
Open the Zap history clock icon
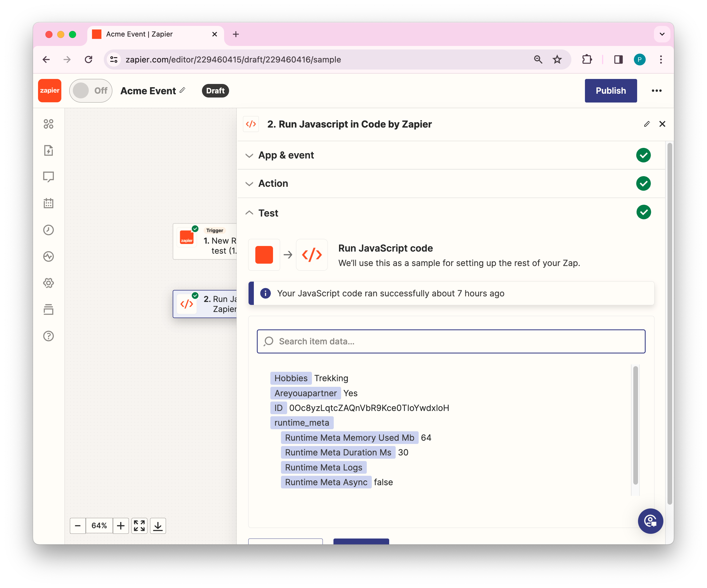(x=48, y=230)
